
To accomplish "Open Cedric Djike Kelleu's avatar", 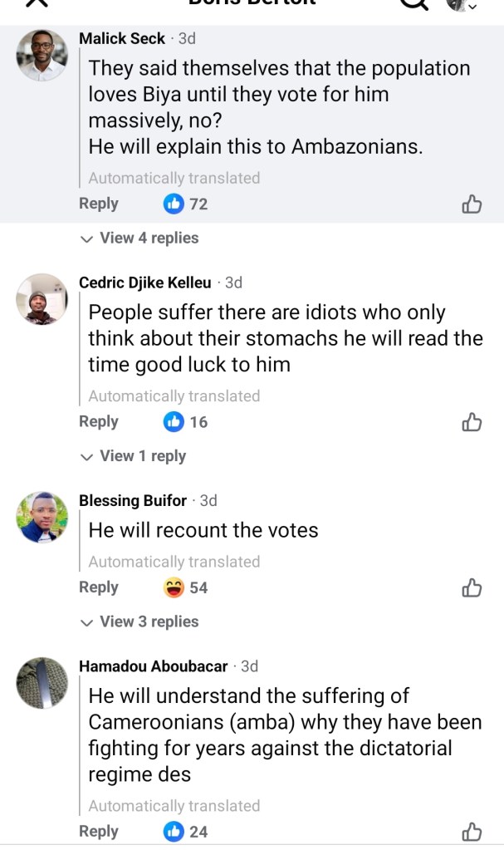I will (x=42, y=298).
